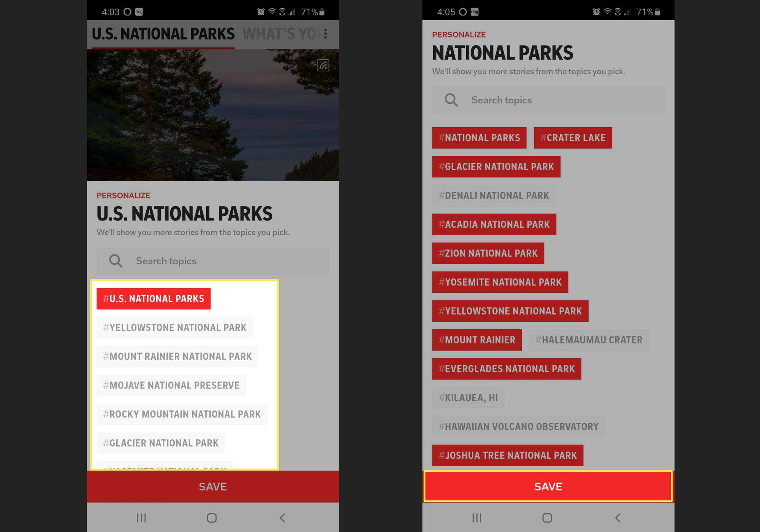
Task: Toggle the #GLACIER NATIONAL PARK topic on the right phone
Action: point(496,166)
